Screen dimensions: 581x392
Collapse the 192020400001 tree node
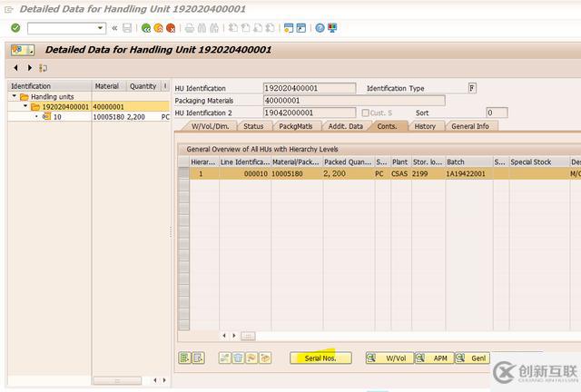(x=25, y=106)
